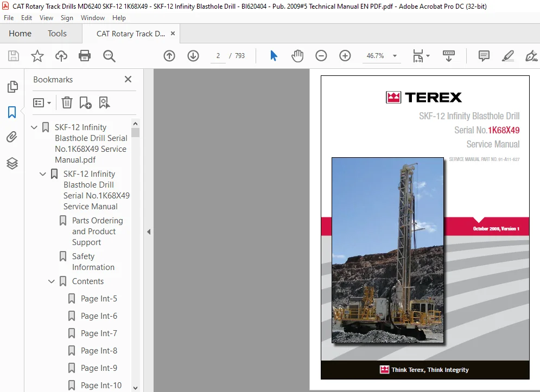The image size is (540, 392).
Task: Click the cloud upload icon
Action: pyautogui.click(x=61, y=56)
